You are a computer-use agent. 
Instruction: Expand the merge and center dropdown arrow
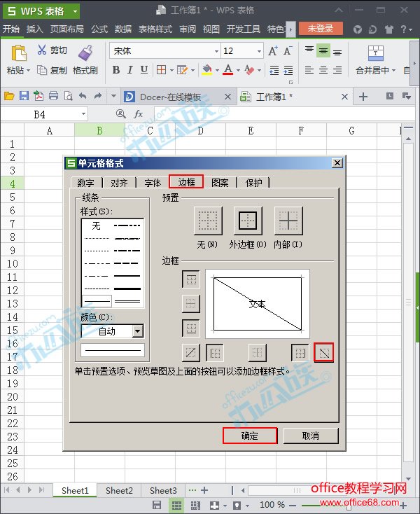tap(394, 70)
